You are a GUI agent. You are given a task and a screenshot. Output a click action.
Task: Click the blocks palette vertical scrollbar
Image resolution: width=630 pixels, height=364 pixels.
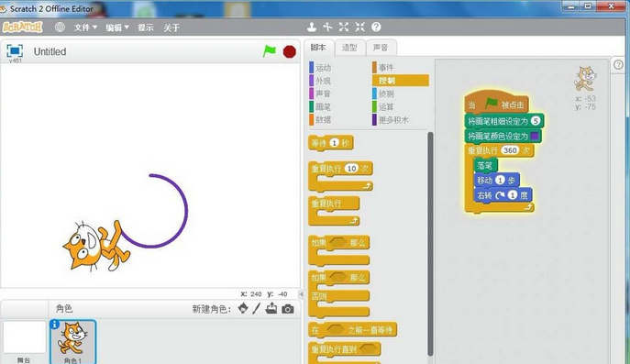coord(430,243)
